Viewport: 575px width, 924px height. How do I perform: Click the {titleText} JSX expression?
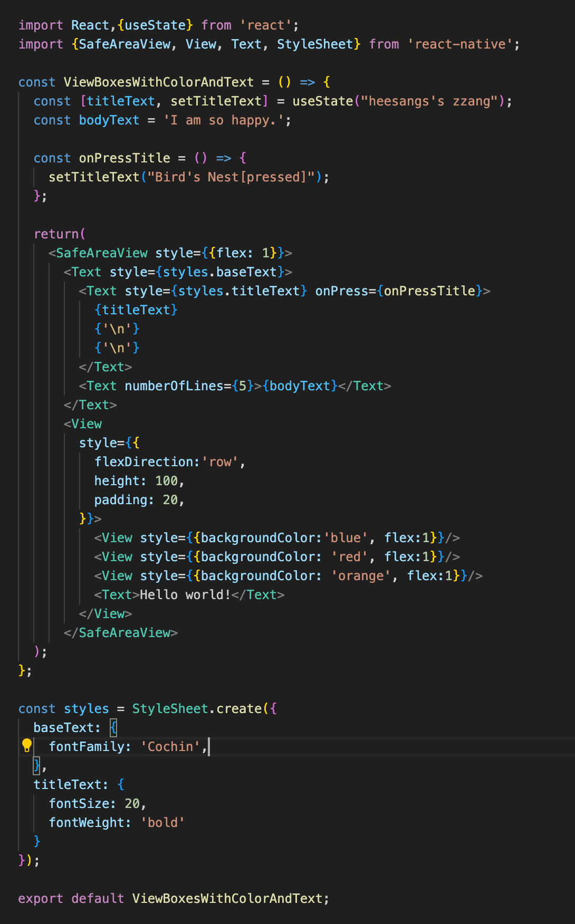pyautogui.click(x=136, y=310)
